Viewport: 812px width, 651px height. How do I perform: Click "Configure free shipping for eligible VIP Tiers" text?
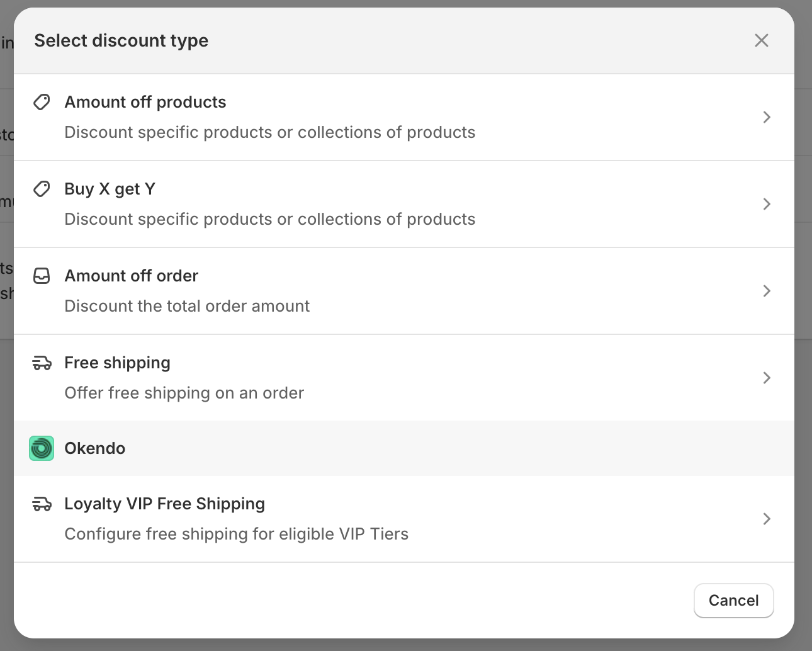(x=237, y=534)
